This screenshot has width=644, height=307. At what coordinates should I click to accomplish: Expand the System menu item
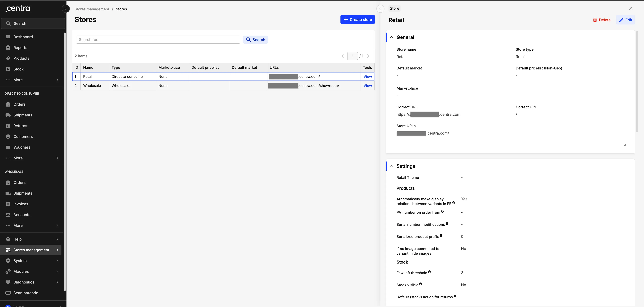pos(57,261)
